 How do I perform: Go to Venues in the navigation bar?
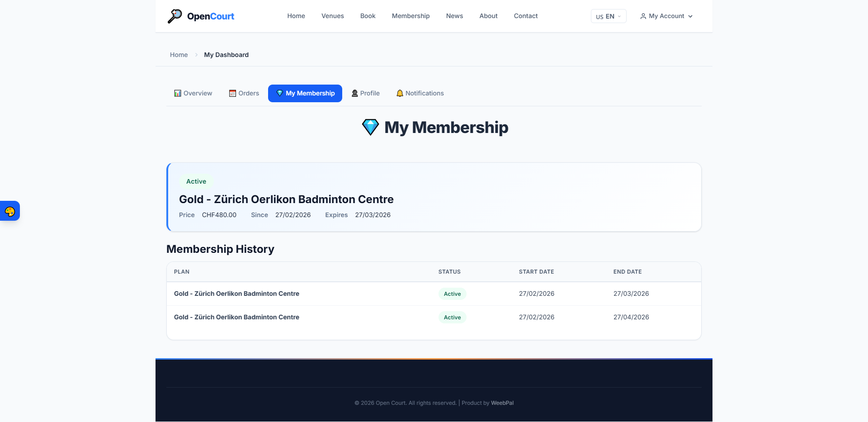pos(332,16)
